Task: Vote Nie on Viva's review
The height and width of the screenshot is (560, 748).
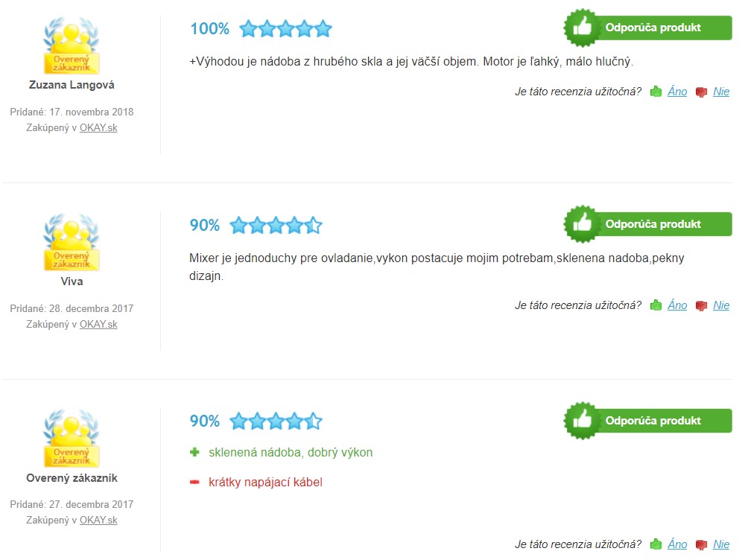Action: pos(721,305)
